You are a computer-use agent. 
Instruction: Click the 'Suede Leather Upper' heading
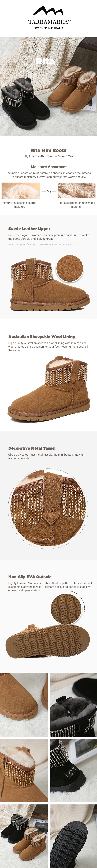click(29, 229)
